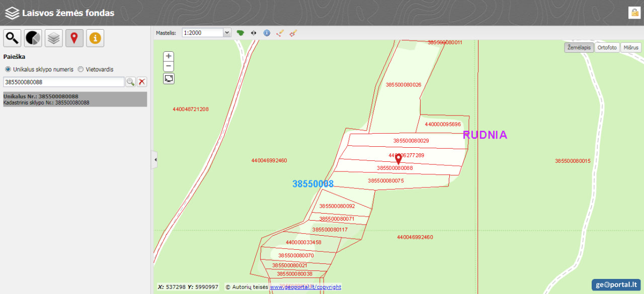This screenshot has width=644, height=294.
Task: Click the geoportal.lt copyright link
Action: (305, 287)
